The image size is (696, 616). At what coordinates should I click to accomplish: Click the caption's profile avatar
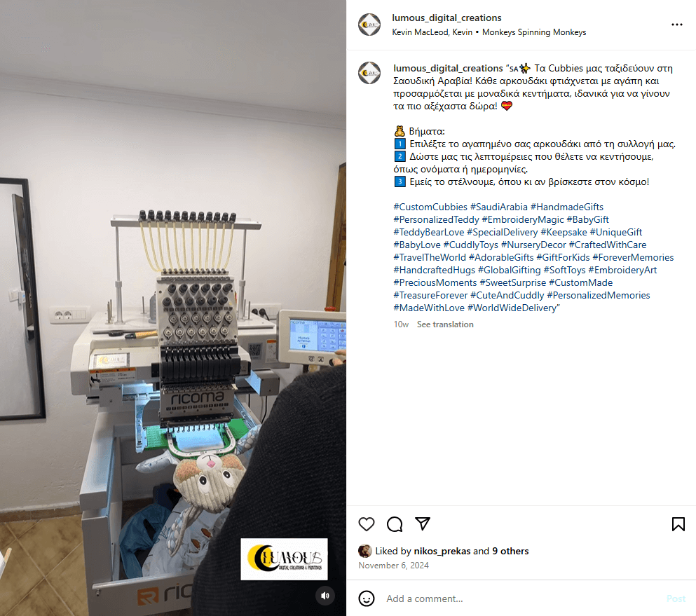(369, 73)
